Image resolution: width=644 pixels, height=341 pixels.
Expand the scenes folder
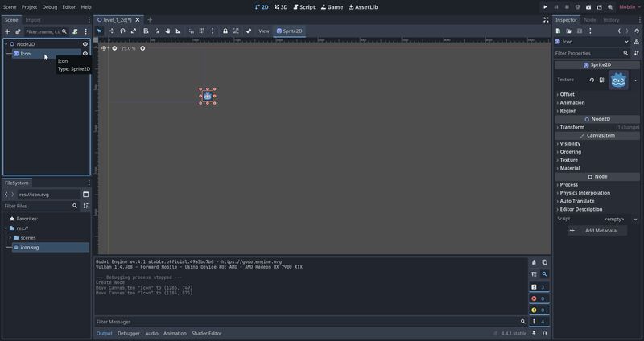point(10,238)
